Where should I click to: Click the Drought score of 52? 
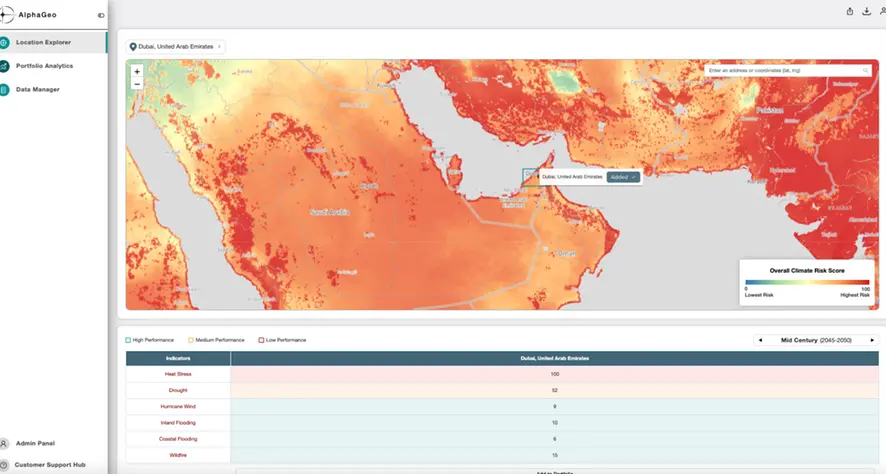554,390
